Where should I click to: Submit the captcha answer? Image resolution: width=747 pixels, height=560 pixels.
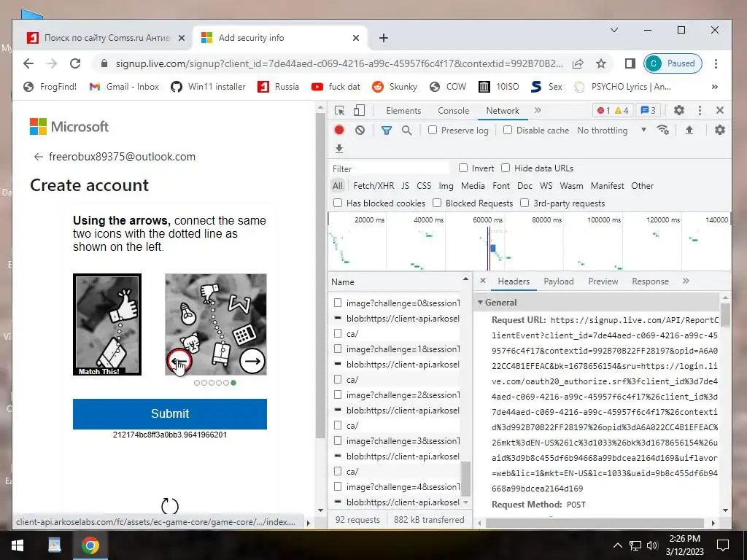point(169,414)
